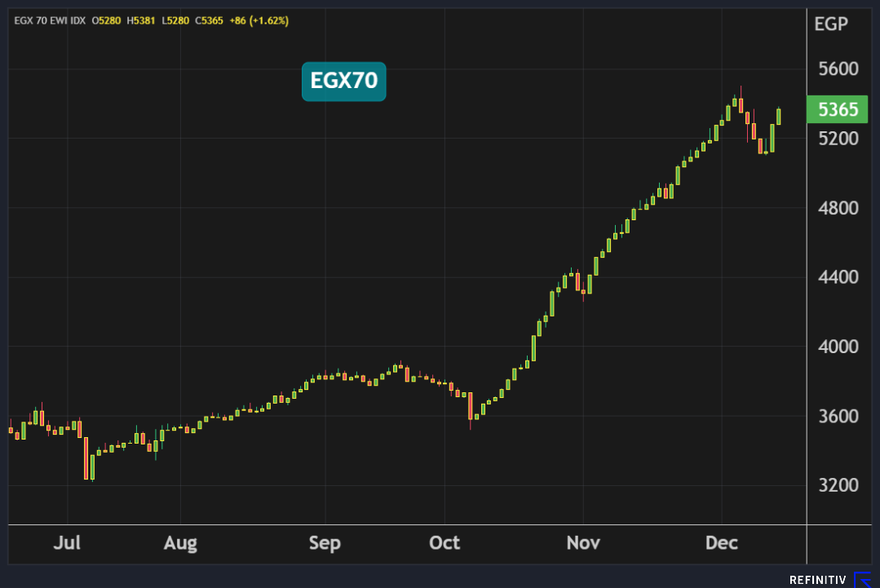Click the EGP currency label
The height and width of the screenshot is (588, 880).
pos(831,24)
